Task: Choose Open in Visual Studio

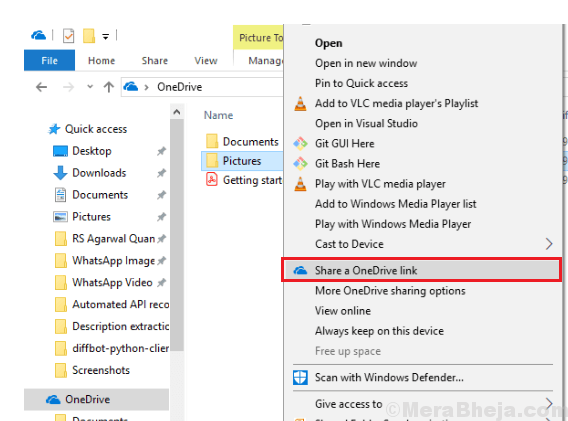Action: click(x=366, y=124)
